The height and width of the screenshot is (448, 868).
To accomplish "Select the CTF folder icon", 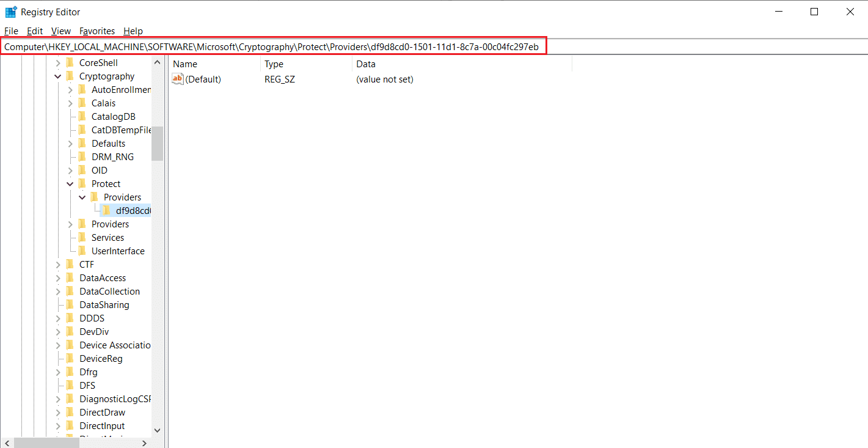I will coord(70,264).
